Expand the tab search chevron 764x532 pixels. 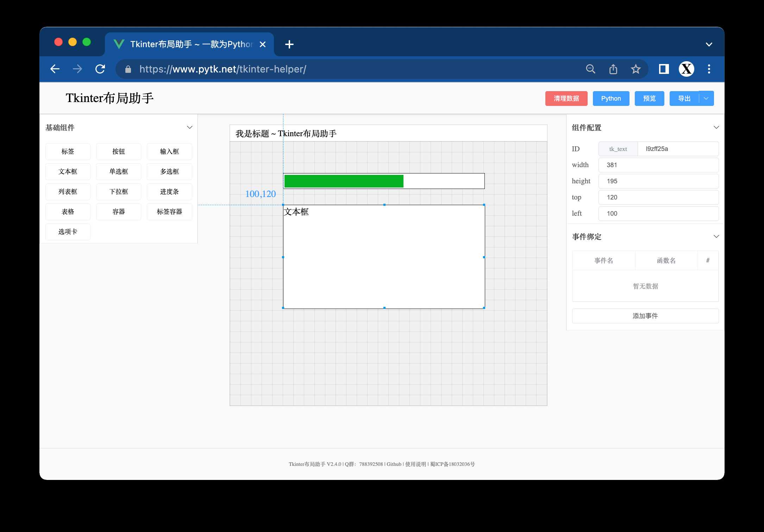coord(709,44)
